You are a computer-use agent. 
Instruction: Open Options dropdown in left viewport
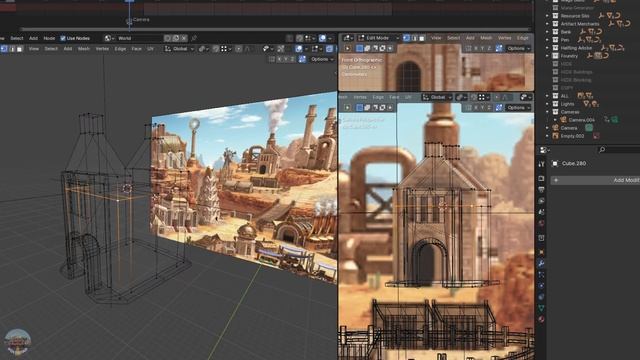[322, 59]
